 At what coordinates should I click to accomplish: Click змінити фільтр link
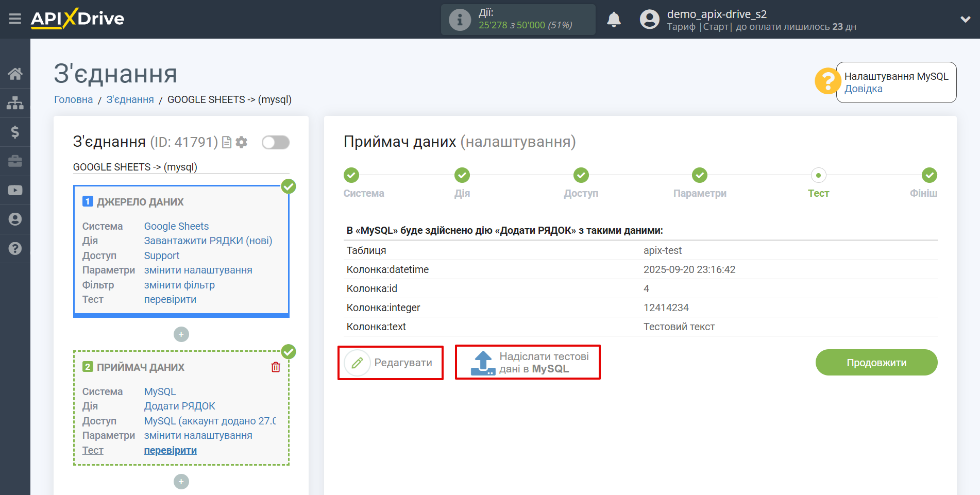point(179,285)
